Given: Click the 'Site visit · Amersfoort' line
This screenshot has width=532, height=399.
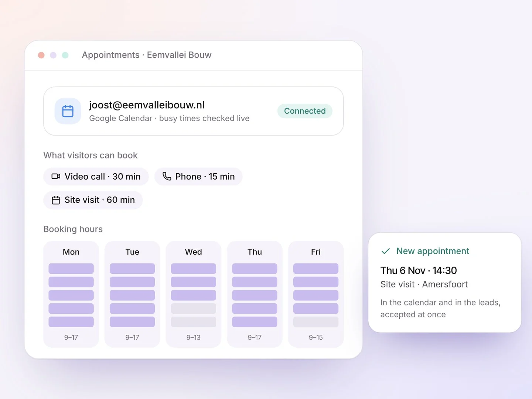Looking at the screenshot, I should pos(424,284).
